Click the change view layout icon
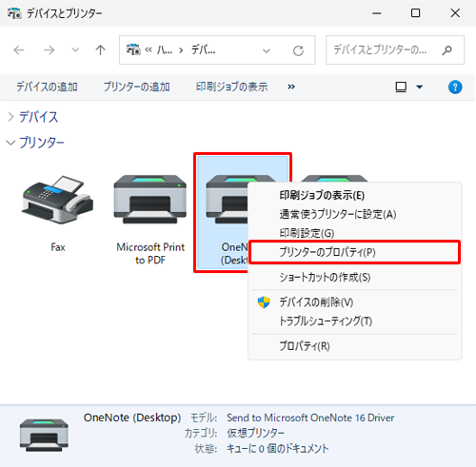Screen dimensions: 476x467 pos(401,87)
